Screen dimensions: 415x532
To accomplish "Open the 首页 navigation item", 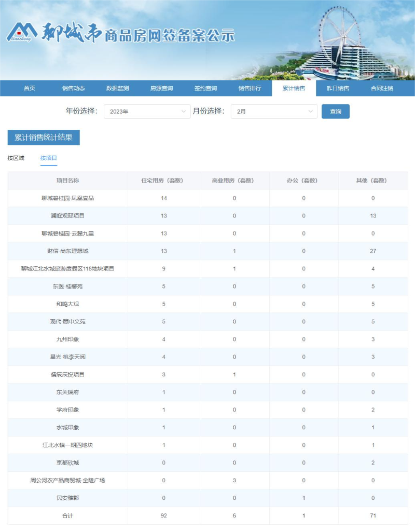I will (x=30, y=88).
